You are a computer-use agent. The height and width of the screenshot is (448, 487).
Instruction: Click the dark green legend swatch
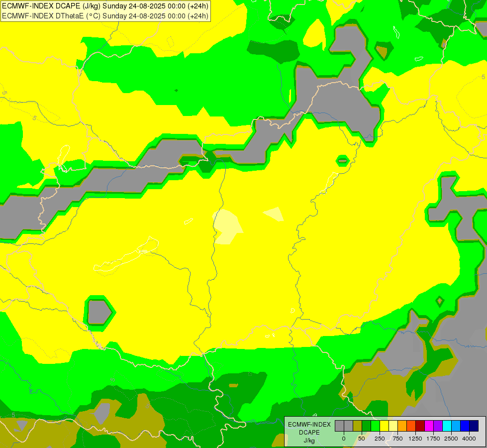point(366,426)
